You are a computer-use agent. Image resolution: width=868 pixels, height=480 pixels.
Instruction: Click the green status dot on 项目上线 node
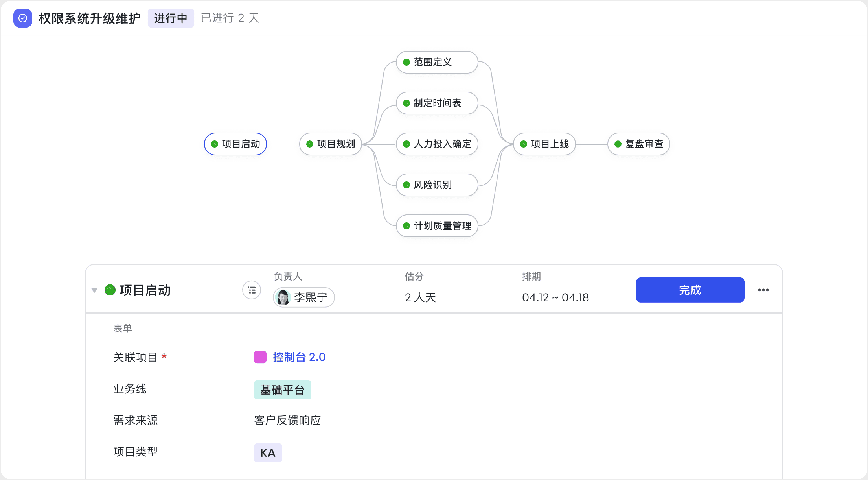point(523,144)
